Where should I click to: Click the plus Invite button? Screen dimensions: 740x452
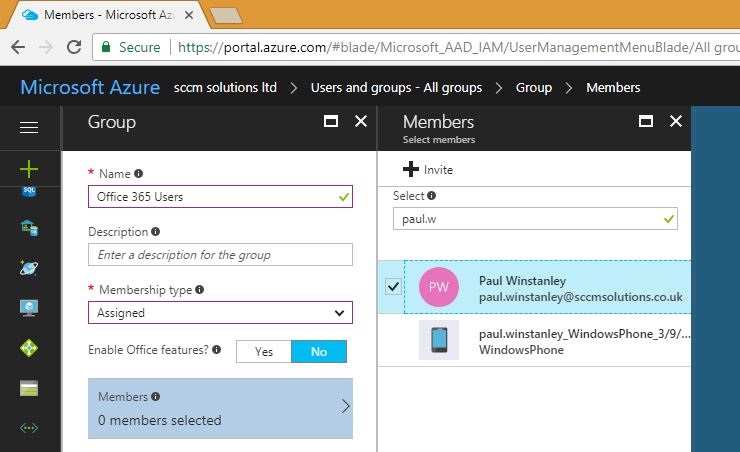(x=428, y=169)
